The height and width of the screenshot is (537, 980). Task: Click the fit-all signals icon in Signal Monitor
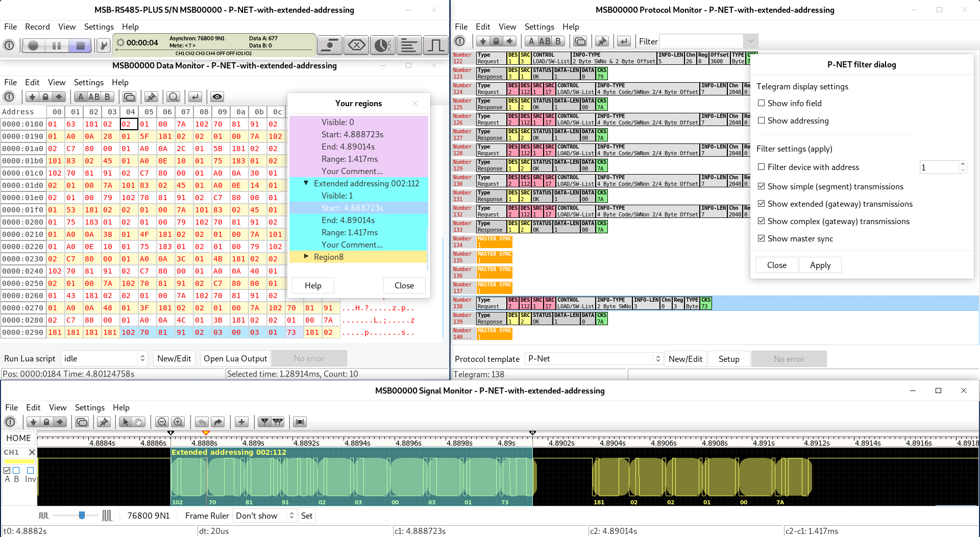point(300,422)
